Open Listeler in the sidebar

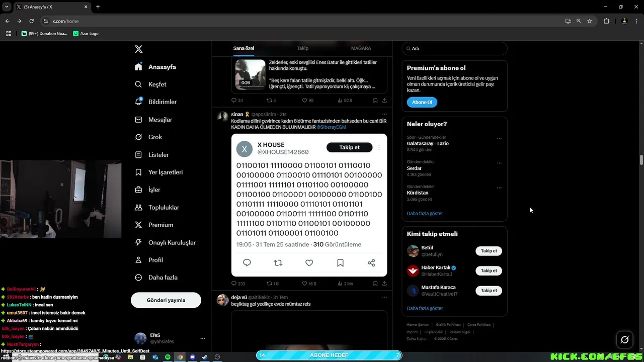pos(151,155)
